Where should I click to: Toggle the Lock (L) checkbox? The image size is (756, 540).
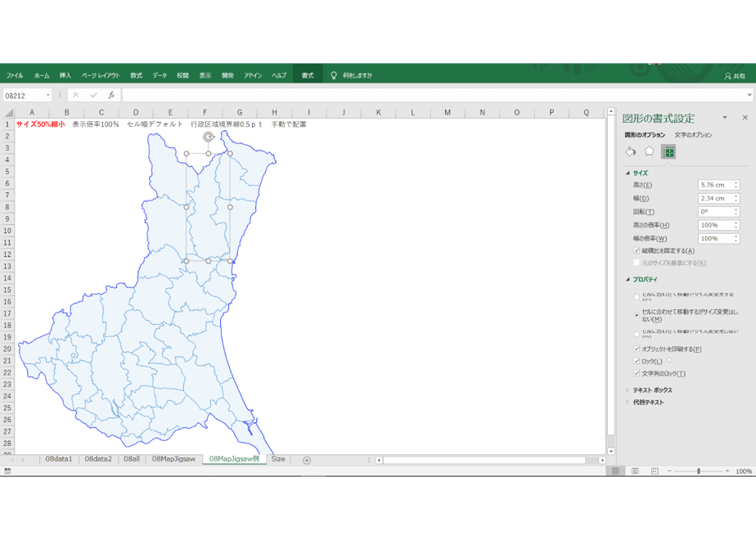(637, 361)
